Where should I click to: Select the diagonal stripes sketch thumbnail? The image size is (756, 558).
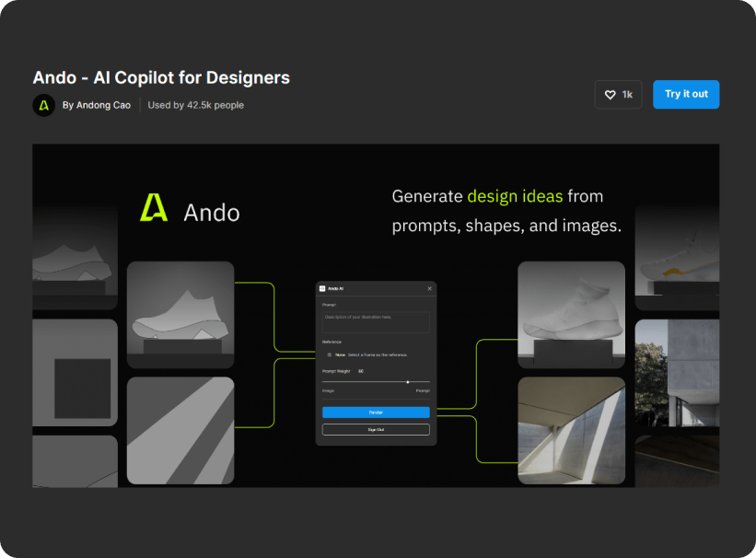[180, 431]
